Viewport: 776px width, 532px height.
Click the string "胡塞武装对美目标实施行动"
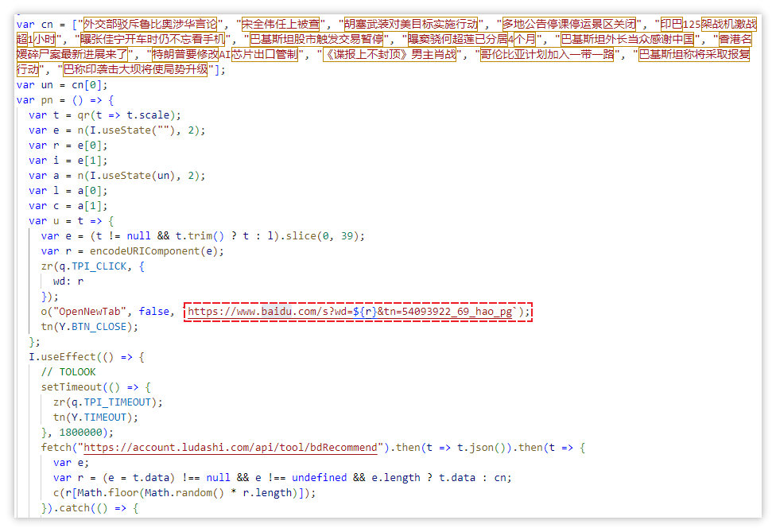tap(411, 24)
